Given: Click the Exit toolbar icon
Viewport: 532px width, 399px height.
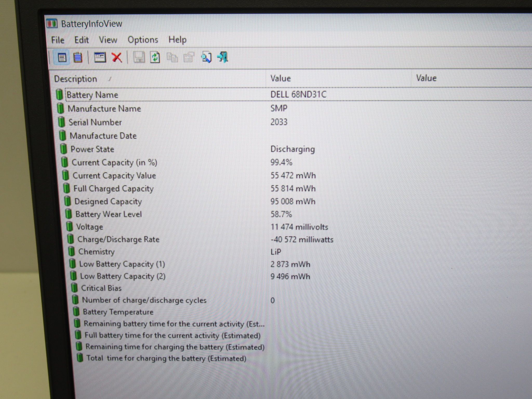Looking at the screenshot, I should [223, 57].
